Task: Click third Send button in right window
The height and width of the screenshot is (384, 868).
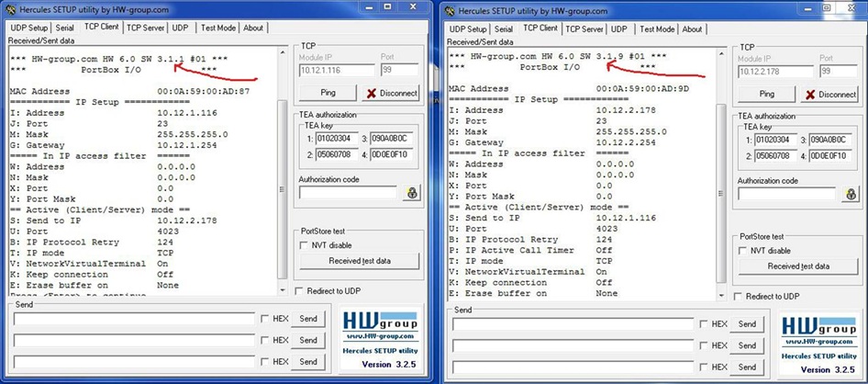Action: 747,367
